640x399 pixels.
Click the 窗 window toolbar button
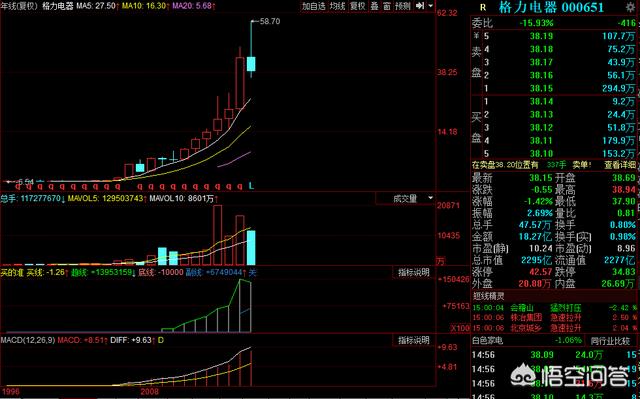387,6
